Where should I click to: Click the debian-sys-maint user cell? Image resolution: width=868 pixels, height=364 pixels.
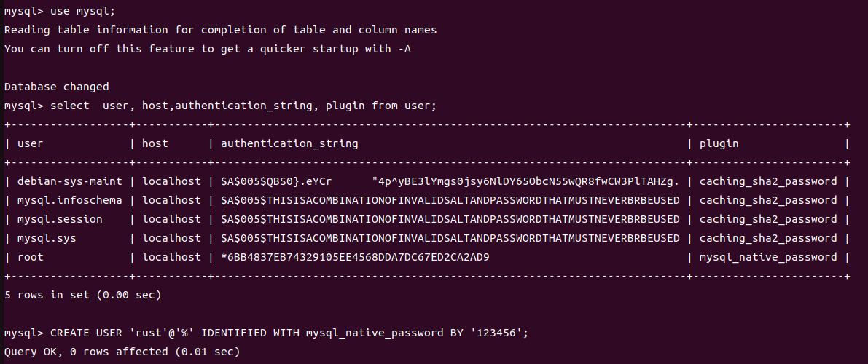69,181
